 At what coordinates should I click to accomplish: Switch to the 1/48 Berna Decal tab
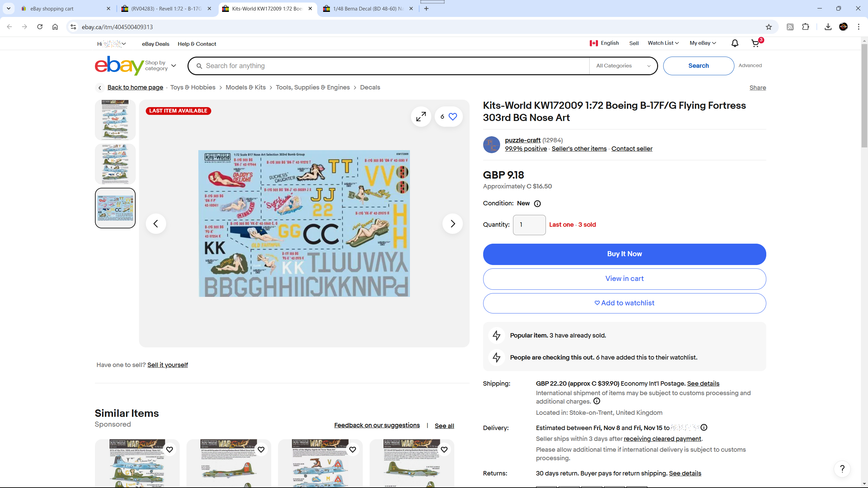coord(368,8)
